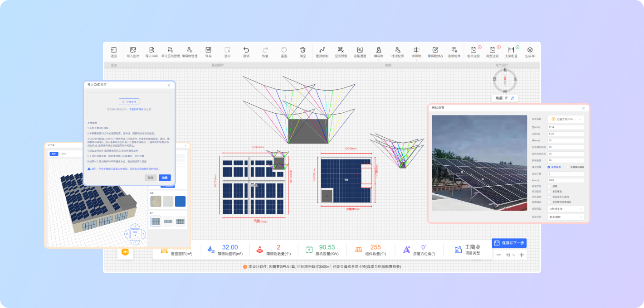Expand the arrow under 屋顶绘制

[x=322, y=60]
